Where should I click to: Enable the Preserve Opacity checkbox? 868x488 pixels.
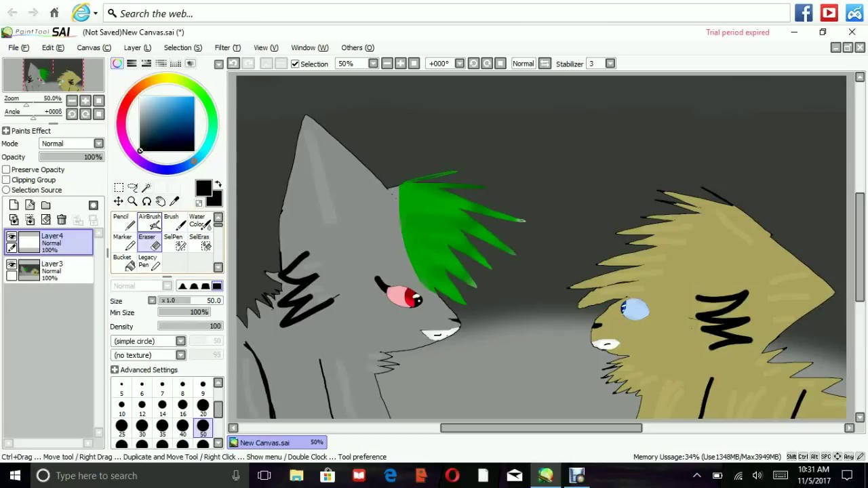point(6,169)
